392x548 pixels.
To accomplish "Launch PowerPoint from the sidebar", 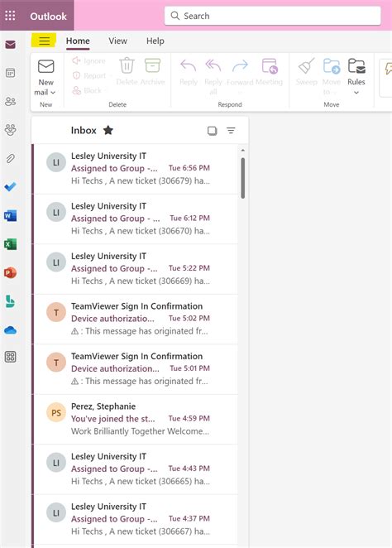I will 11,272.
